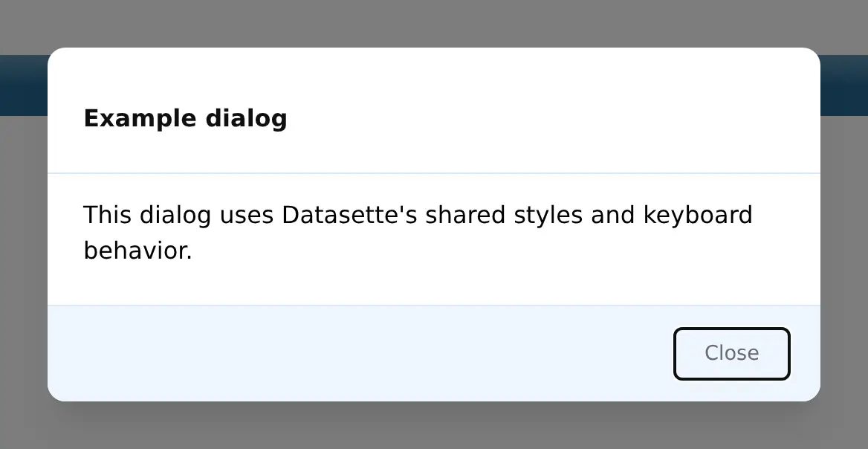
Task: Click the word "behavior." on the second line
Action: pos(137,251)
